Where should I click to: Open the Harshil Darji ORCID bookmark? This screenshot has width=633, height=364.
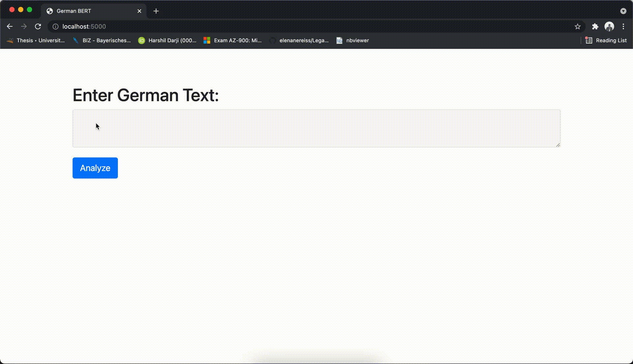[167, 40]
